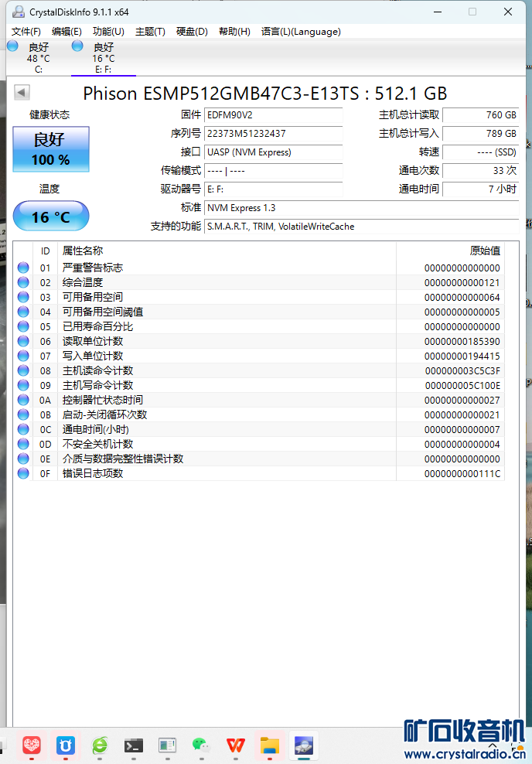532x764 pixels.
Task: Select the 严重警告标志 attribute name
Action: pos(93,268)
